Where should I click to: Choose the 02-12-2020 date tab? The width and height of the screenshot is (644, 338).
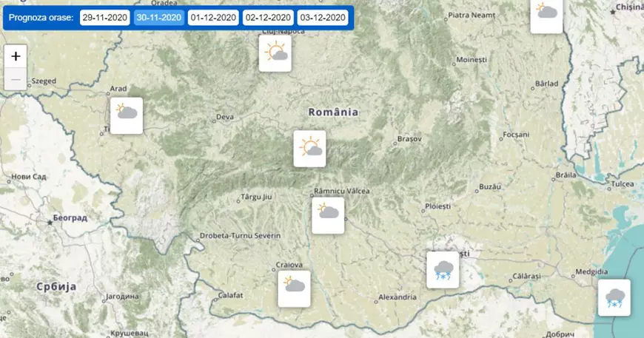[x=268, y=17]
